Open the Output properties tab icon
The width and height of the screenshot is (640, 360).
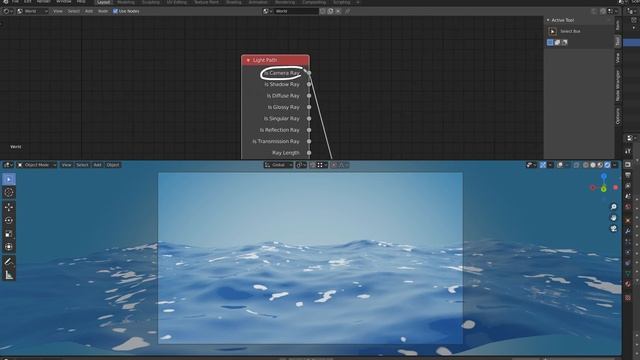[628, 175]
